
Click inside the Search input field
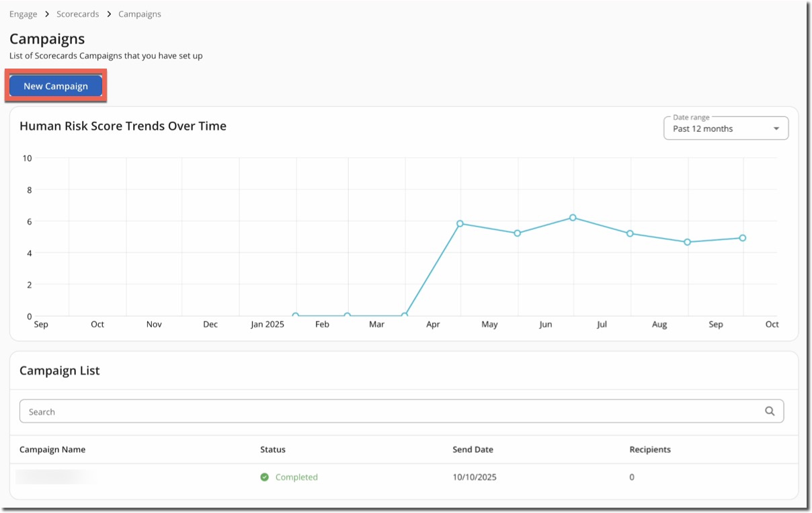269,411
